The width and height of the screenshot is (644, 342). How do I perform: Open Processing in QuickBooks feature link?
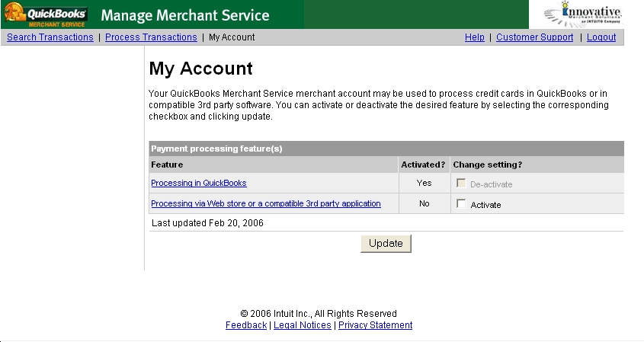pos(199,183)
